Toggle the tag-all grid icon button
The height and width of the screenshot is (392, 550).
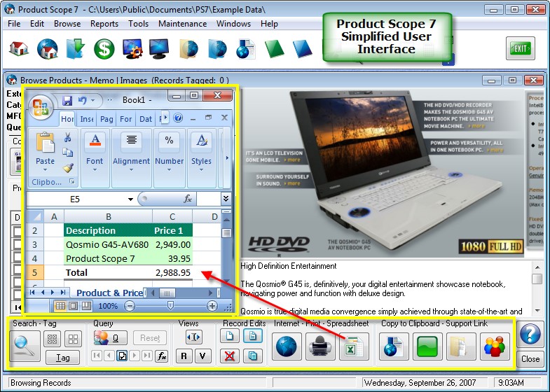point(53,339)
